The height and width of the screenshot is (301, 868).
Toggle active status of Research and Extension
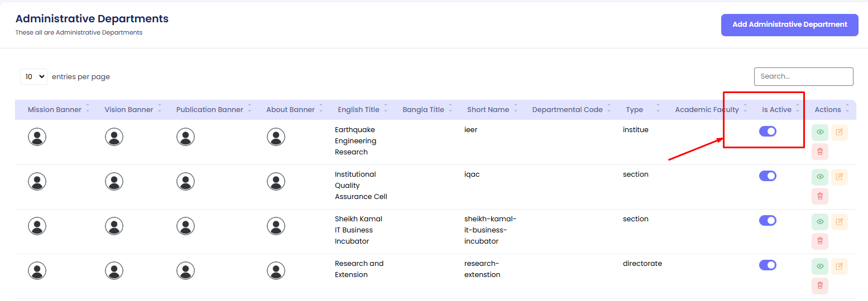pos(768,265)
